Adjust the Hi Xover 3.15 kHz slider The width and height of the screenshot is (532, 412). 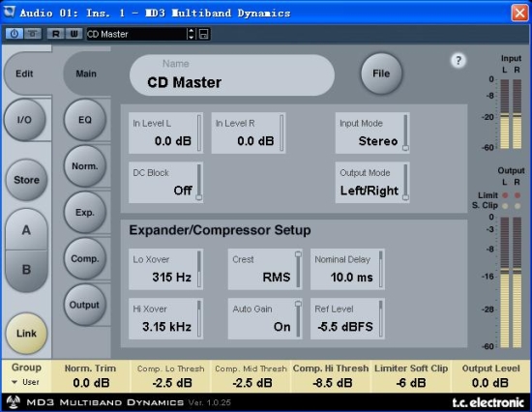point(199,319)
